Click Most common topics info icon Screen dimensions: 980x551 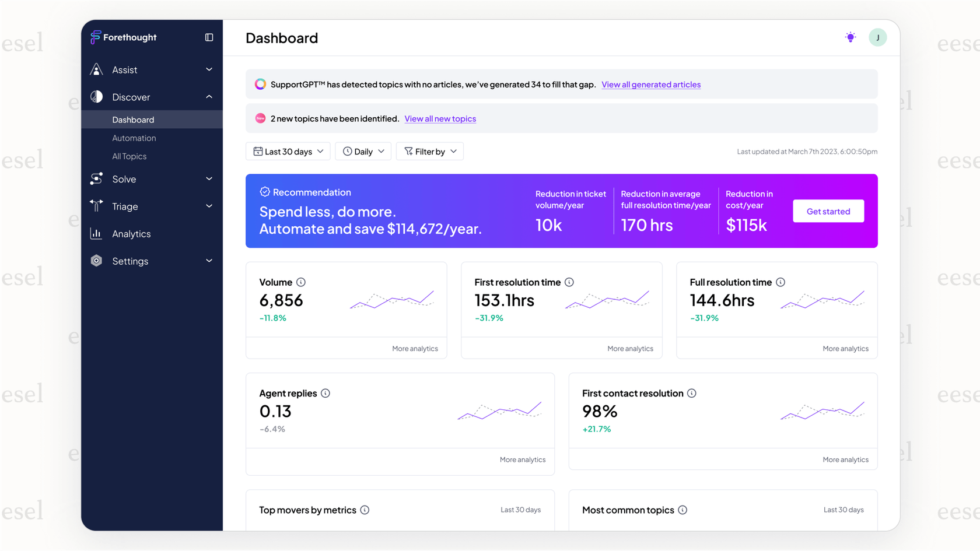pyautogui.click(x=682, y=510)
